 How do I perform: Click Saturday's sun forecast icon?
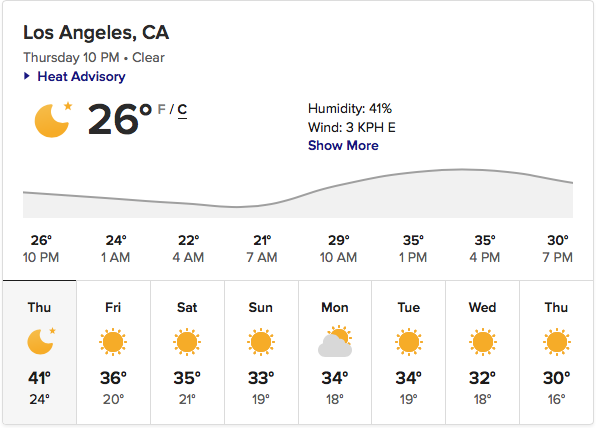tap(187, 342)
